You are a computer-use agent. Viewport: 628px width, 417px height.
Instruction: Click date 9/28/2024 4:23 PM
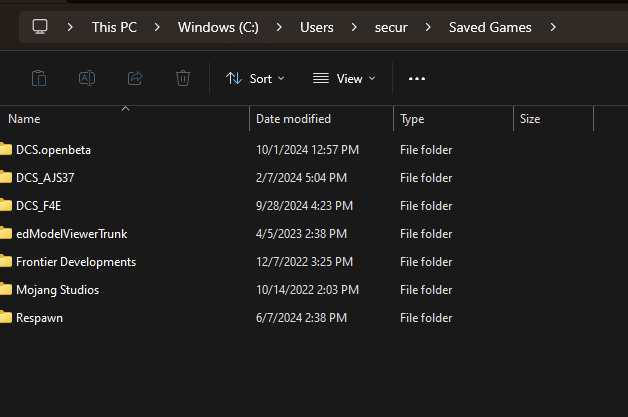click(x=304, y=206)
